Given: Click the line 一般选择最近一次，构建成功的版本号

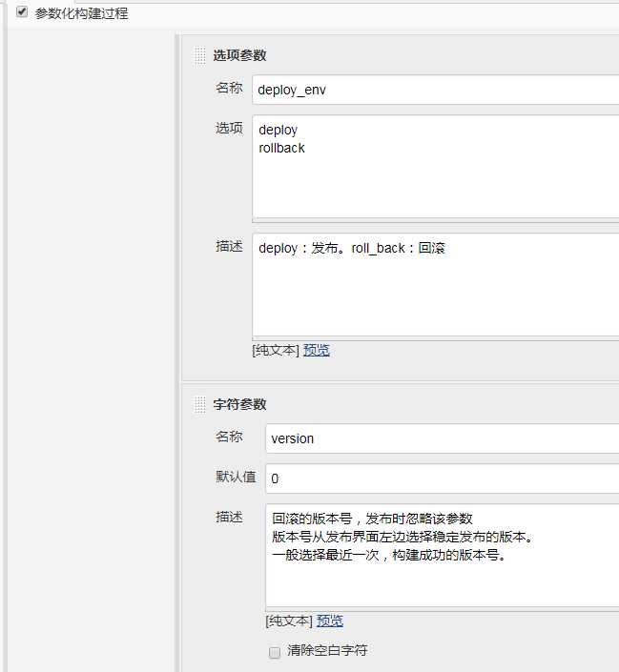Looking at the screenshot, I should [x=389, y=555].
